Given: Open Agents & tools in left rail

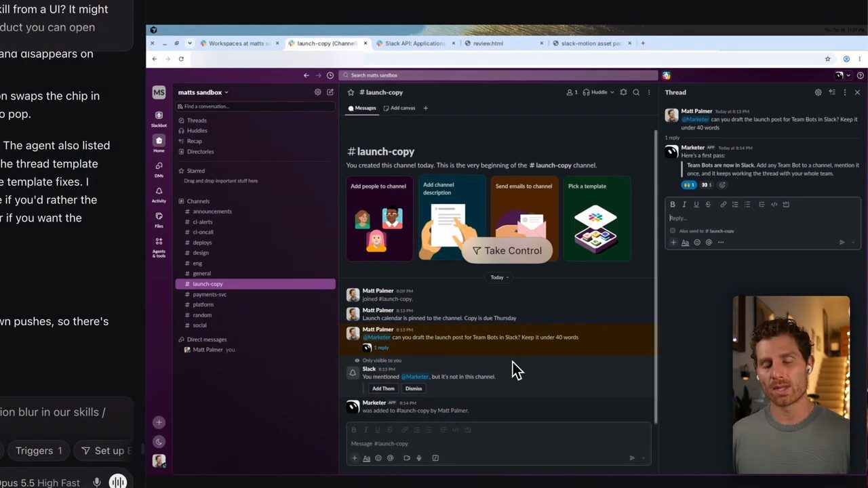Looking at the screenshot, I should pyautogui.click(x=159, y=247).
